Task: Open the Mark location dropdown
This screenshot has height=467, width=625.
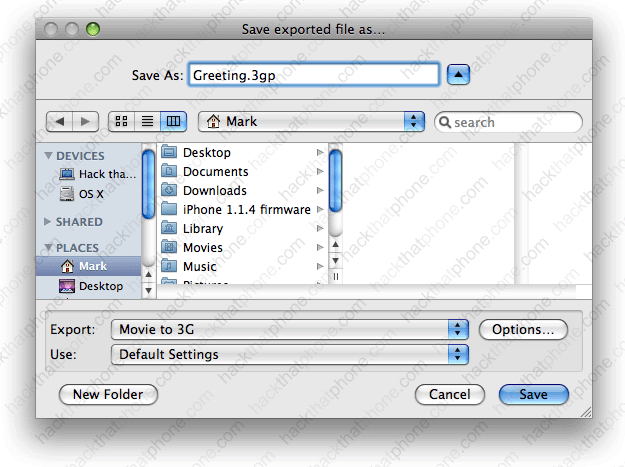Action: (312, 121)
